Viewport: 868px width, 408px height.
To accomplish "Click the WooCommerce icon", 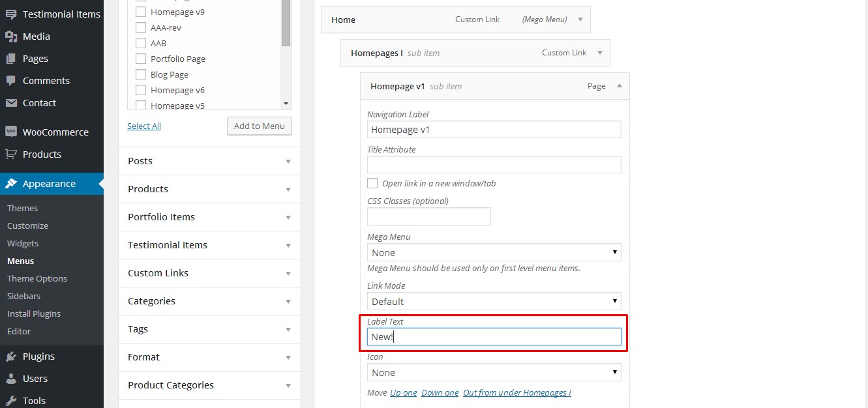I will 11,132.
